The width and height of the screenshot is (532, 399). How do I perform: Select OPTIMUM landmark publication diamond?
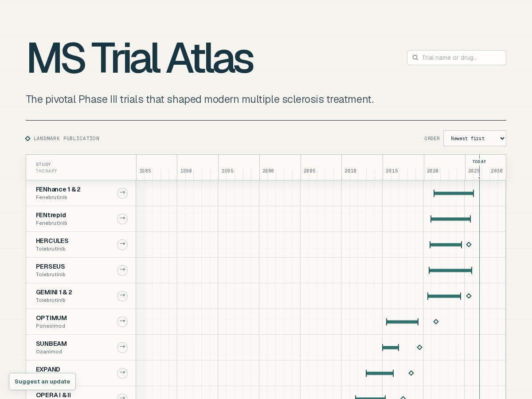[436, 322]
